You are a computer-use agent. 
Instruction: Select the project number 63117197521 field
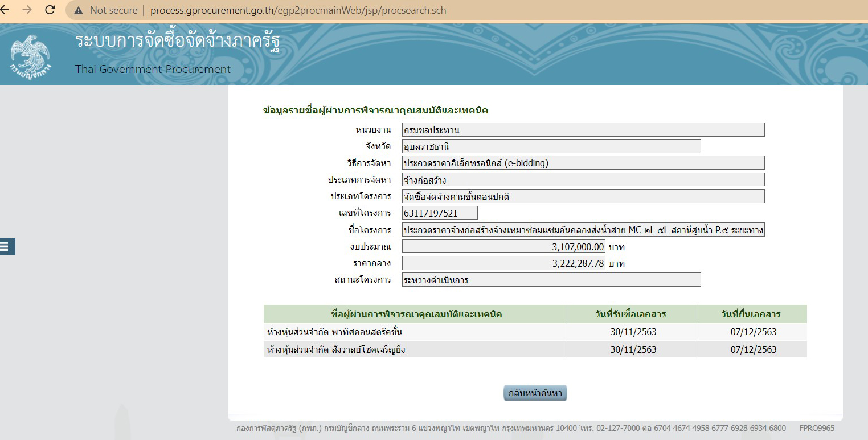coord(439,213)
